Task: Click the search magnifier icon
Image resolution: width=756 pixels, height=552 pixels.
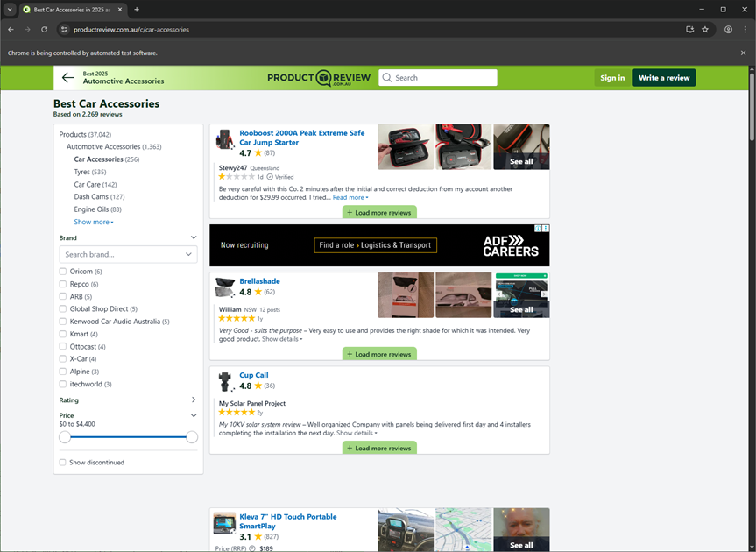Action: tap(387, 78)
